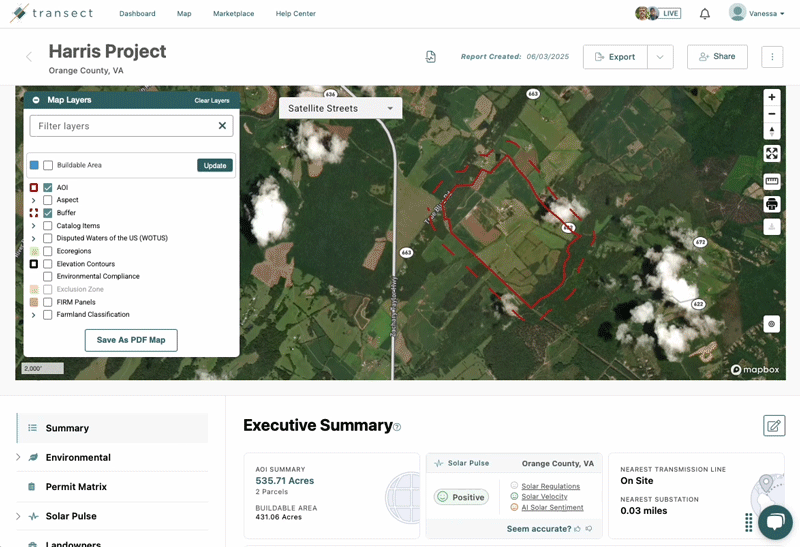Click the blue Buildable Area color swatch
This screenshot has width=800, height=547.
34,165
